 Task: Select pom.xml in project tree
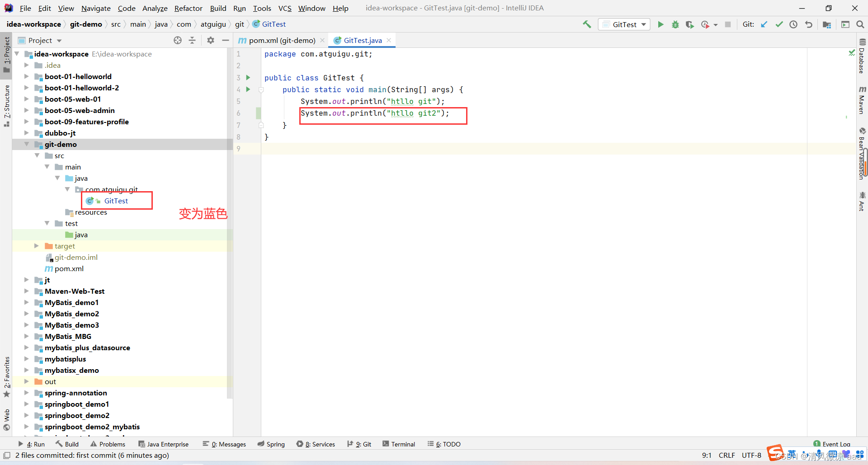[69, 268]
